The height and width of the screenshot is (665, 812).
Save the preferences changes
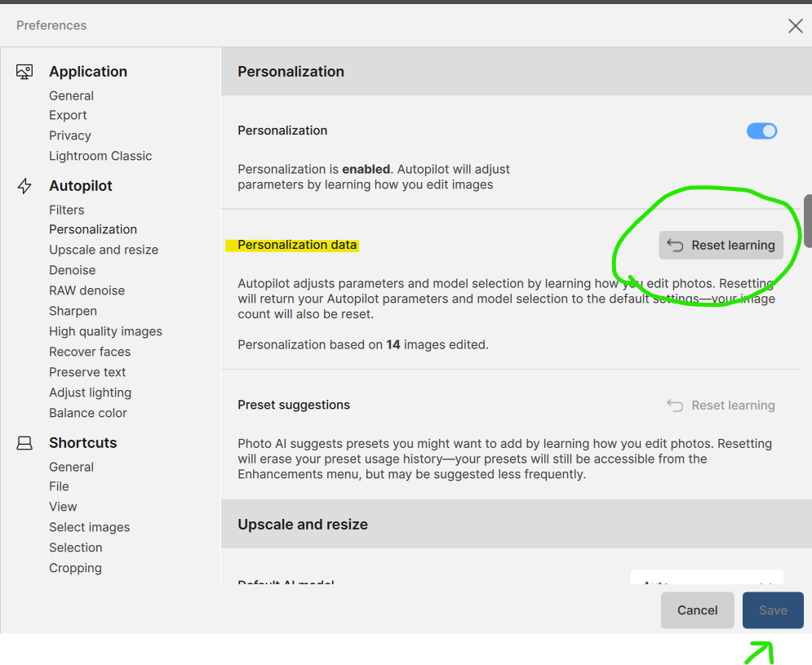(x=773, y=610)
